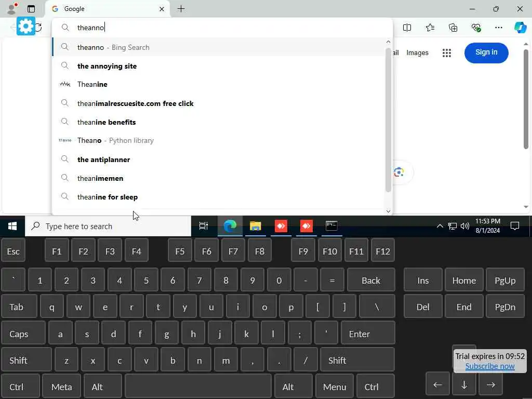The width and height of the screenshot is (532, 399).
Task: Select 'the annoying site' suggestion
Action: click(219, 66)
